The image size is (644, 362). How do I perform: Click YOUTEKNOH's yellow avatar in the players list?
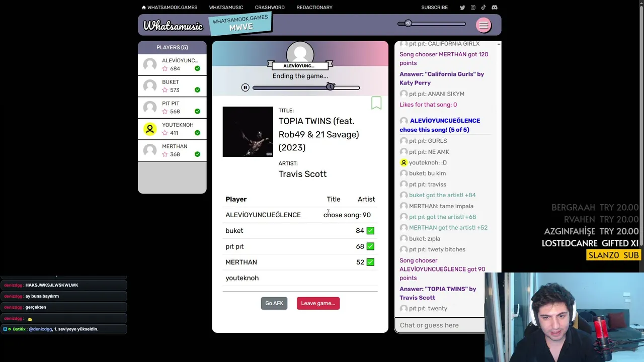(150, 129)
